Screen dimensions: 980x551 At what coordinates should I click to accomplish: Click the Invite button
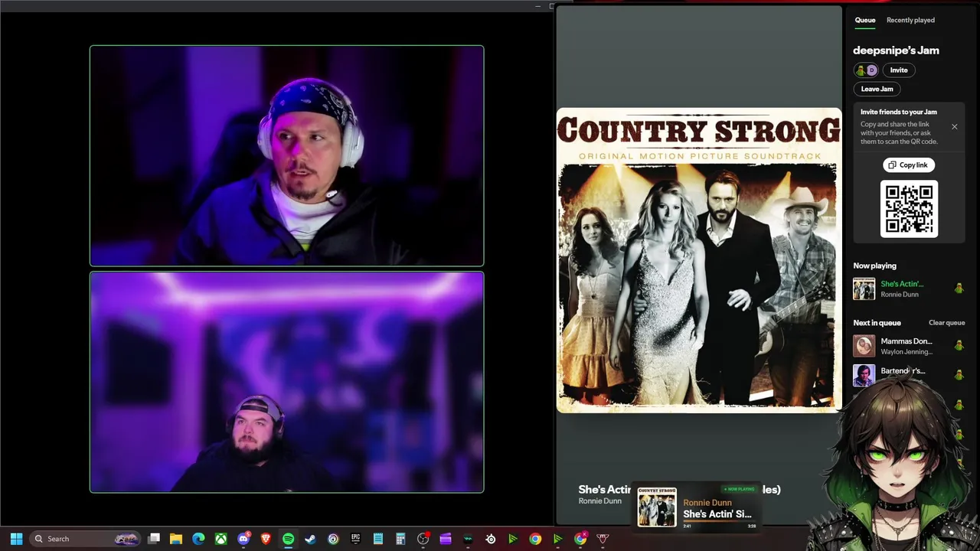(899, 70)
